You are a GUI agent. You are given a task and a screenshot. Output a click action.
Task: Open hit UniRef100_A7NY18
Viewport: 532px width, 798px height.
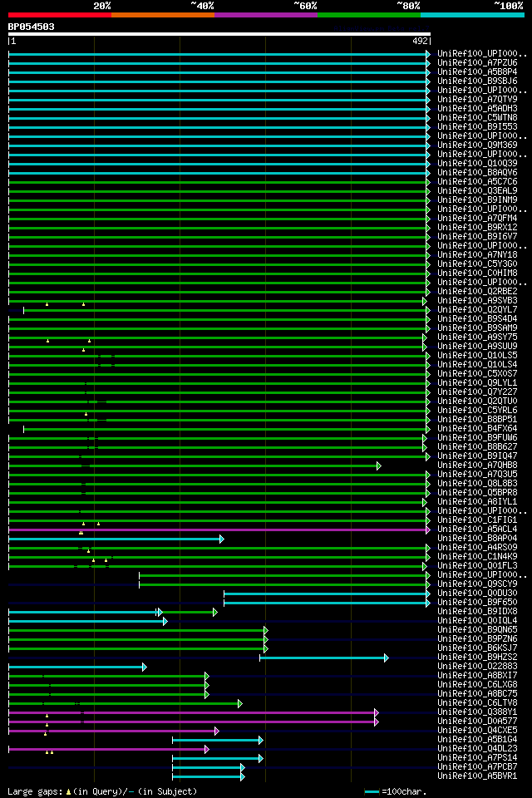477,254
